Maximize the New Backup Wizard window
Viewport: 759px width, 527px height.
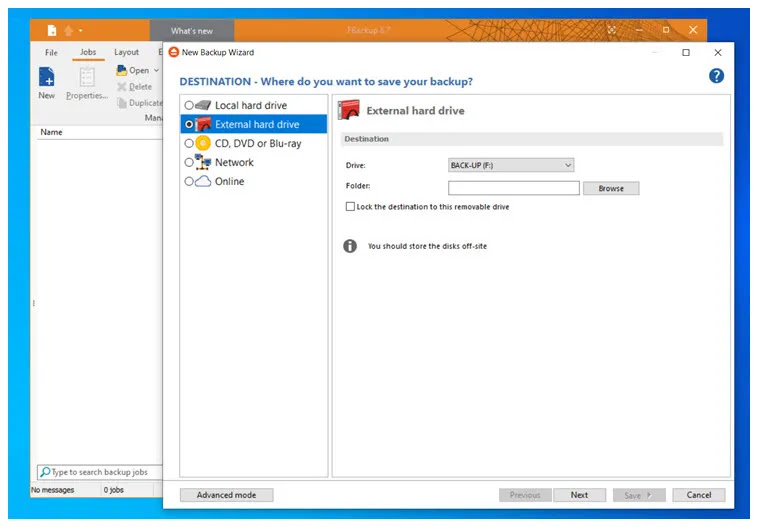click(x=685, y=52)
